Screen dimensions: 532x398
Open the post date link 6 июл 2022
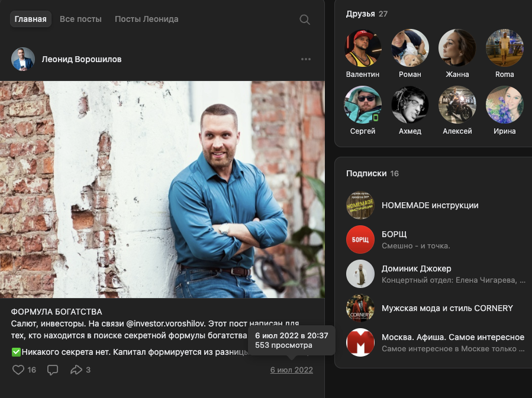click(x=292, y=370)
